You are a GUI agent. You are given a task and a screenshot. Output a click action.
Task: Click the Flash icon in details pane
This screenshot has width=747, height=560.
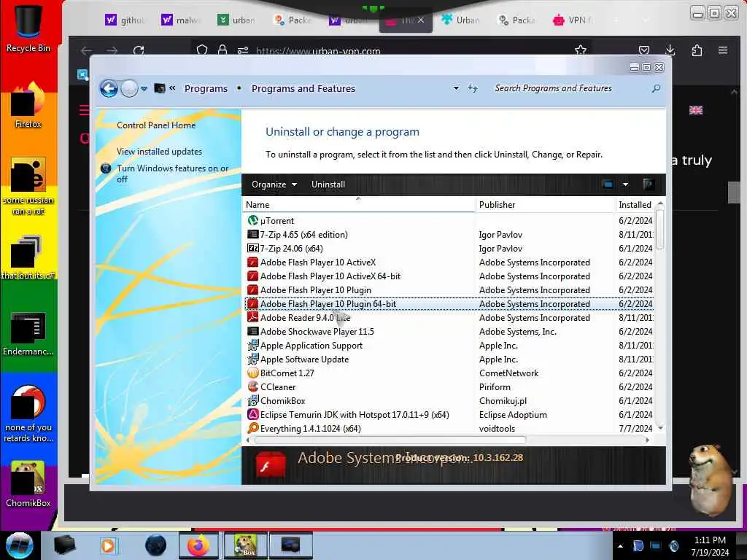(270, 465)
